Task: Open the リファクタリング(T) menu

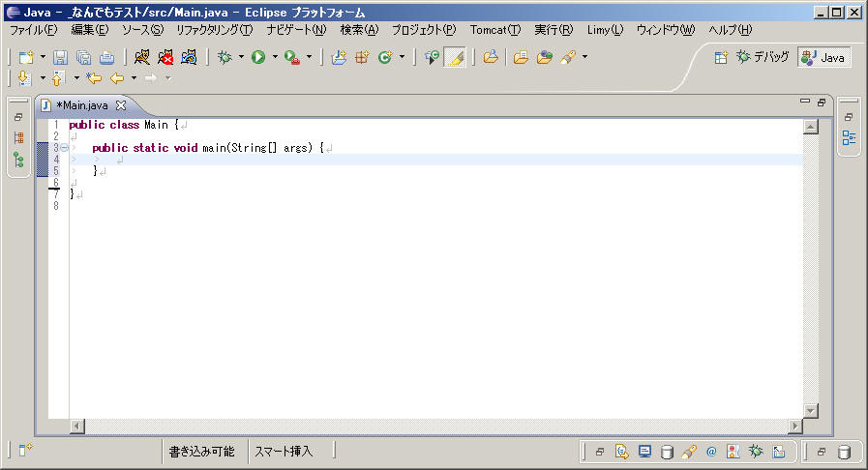Action: pos(214,30)
